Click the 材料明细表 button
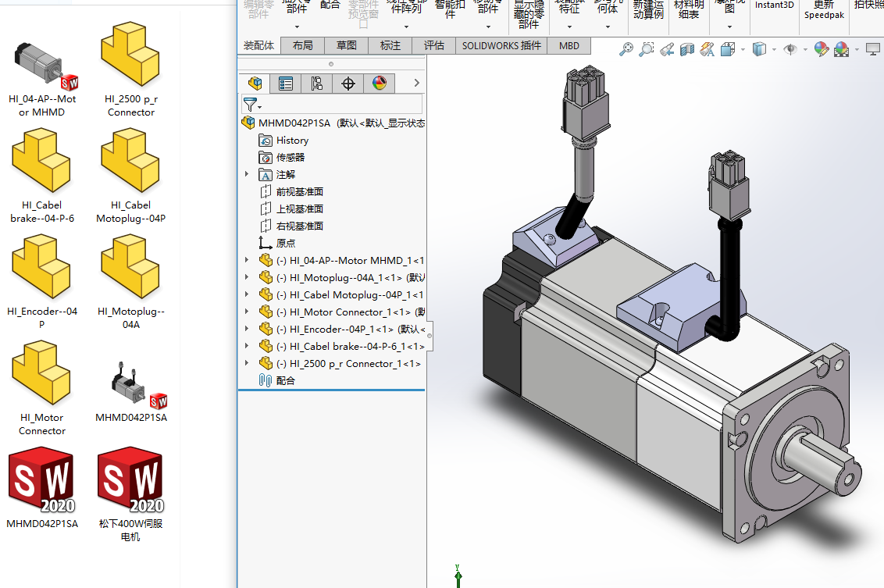This screenshot has height=588, width=884. (688, 9)
